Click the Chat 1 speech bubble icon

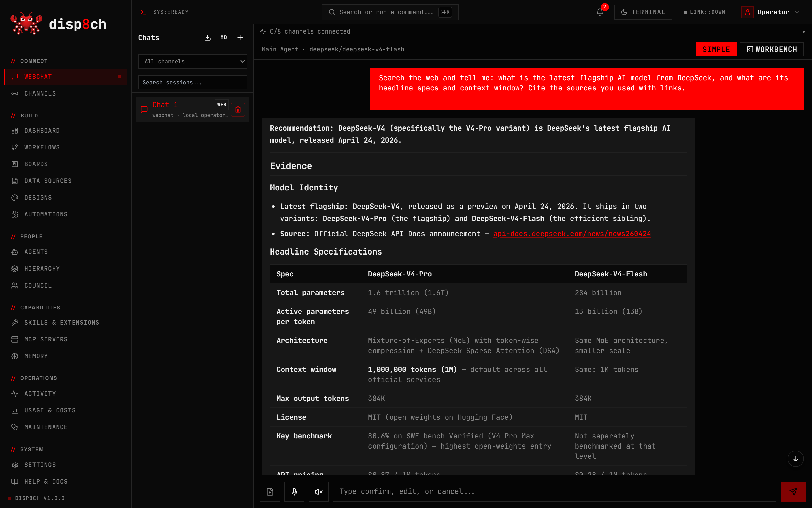click(144, 109)
